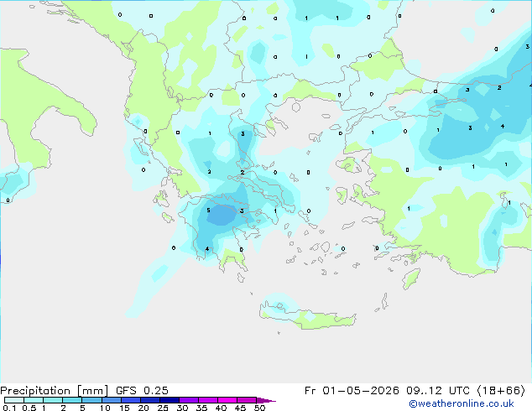Click the "5" value over the Peloponnese
Viewport: 532px width, 411px height.
coord(208,211)
